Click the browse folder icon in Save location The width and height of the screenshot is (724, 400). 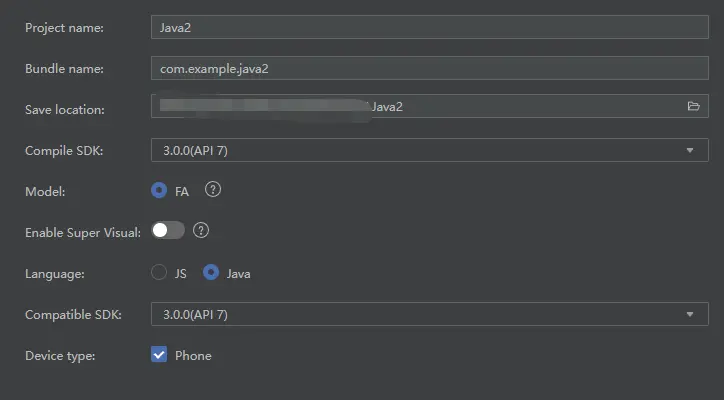tap(693, 106)
